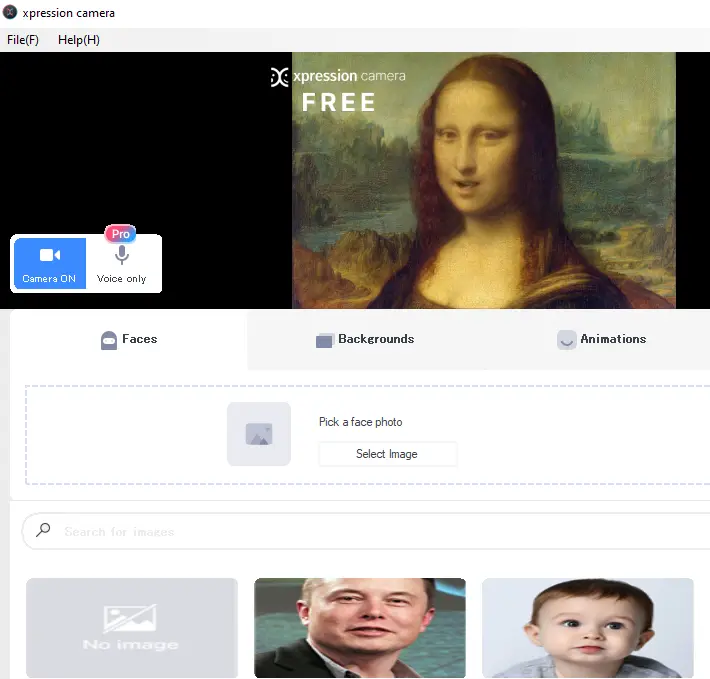Viewport: 710px width, 679px height.
Task: Click the Select Image button
Action: (387, 454)
